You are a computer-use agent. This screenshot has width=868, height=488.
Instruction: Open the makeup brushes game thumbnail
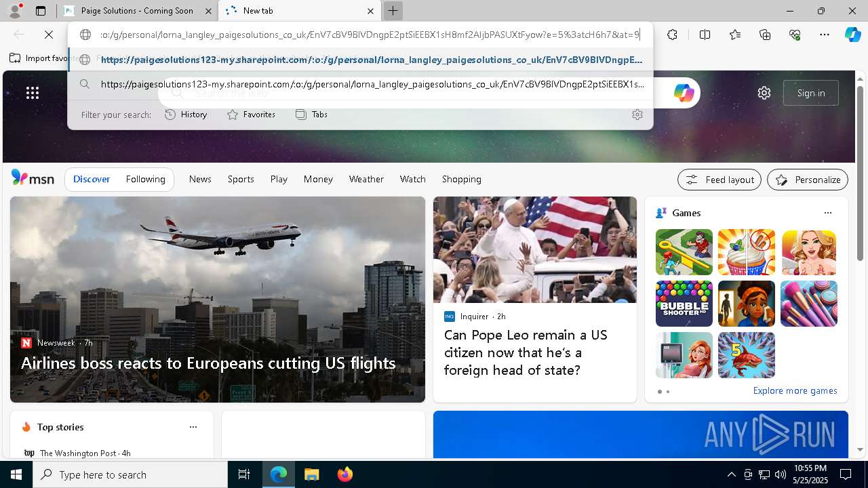coord(808,304)
